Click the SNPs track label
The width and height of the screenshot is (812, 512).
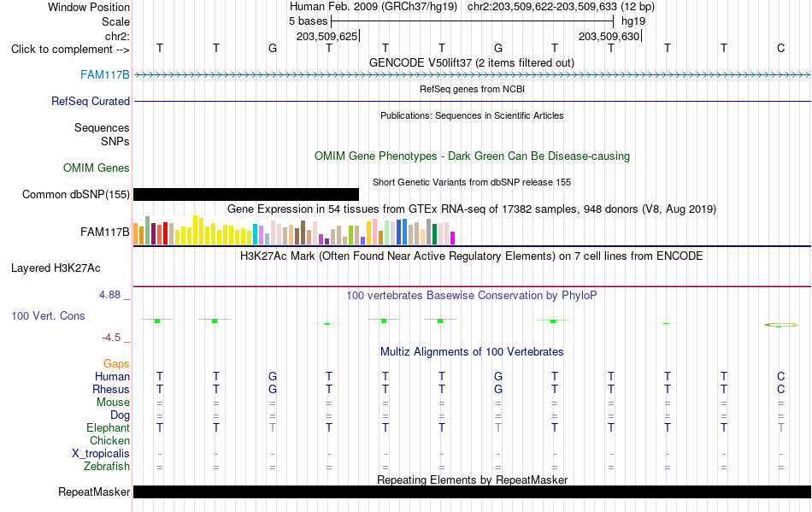coord(115,141)
